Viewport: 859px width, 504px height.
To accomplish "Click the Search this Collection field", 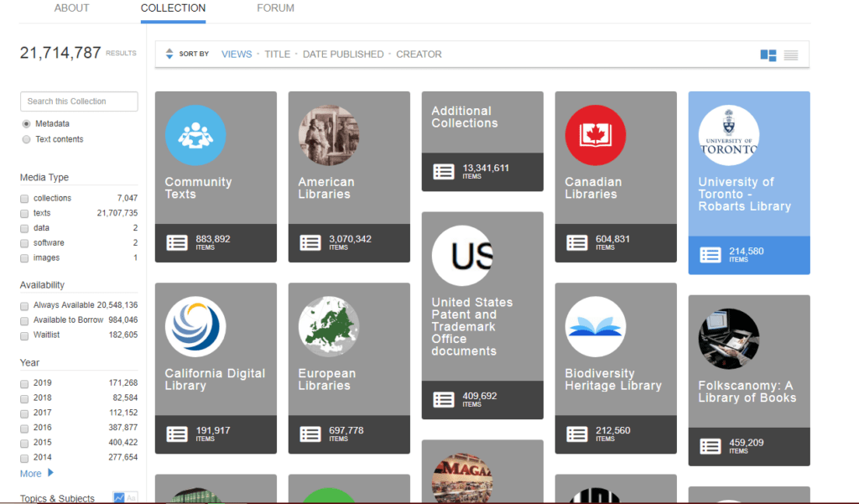I will click(x=79, y=101).
